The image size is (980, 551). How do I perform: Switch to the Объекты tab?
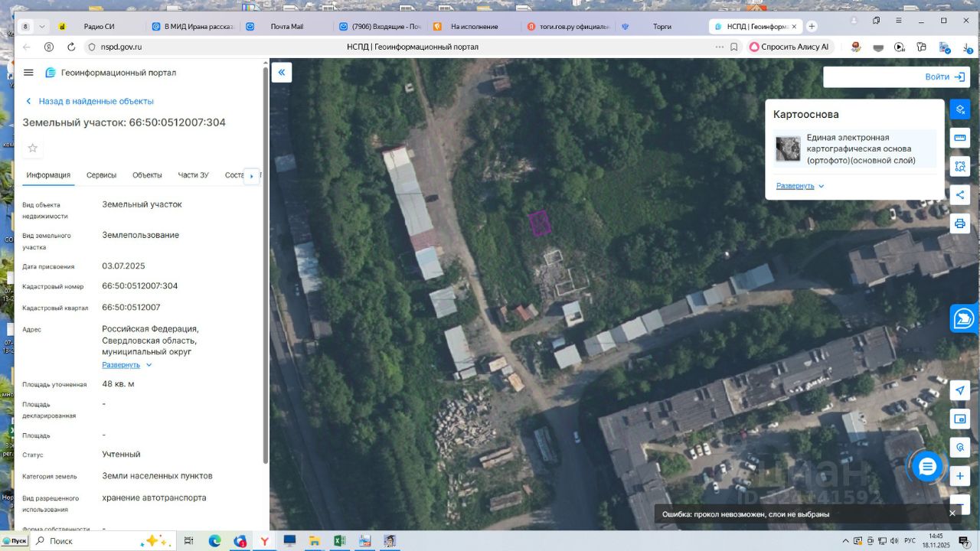click(x=147, y=175)
